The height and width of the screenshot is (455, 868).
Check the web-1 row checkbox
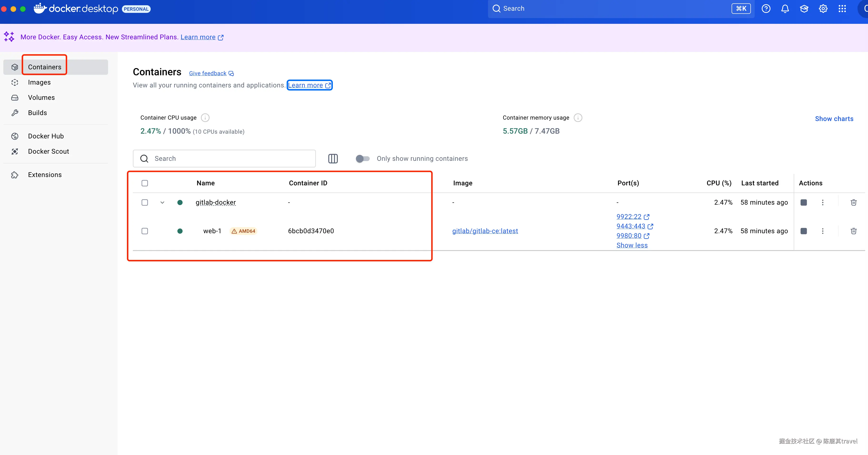145,231
